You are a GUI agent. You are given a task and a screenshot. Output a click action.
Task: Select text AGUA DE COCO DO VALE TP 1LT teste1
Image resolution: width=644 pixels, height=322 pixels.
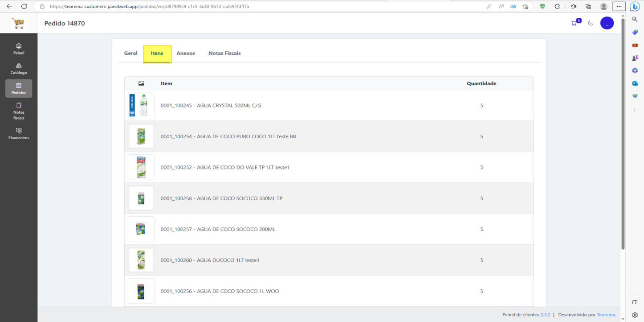243,167
